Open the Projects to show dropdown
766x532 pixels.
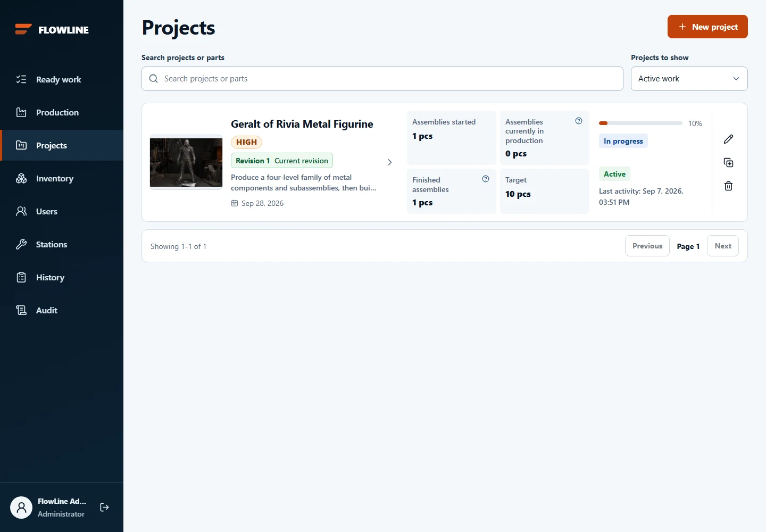click(689, 79)
